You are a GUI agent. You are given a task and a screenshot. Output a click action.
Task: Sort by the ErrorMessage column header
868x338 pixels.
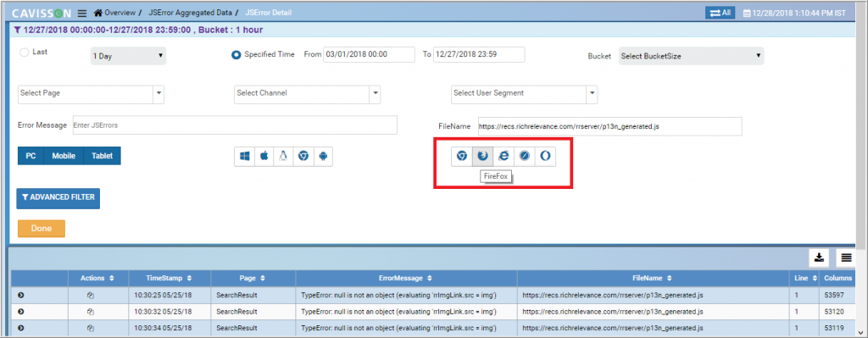coord(406,278)
